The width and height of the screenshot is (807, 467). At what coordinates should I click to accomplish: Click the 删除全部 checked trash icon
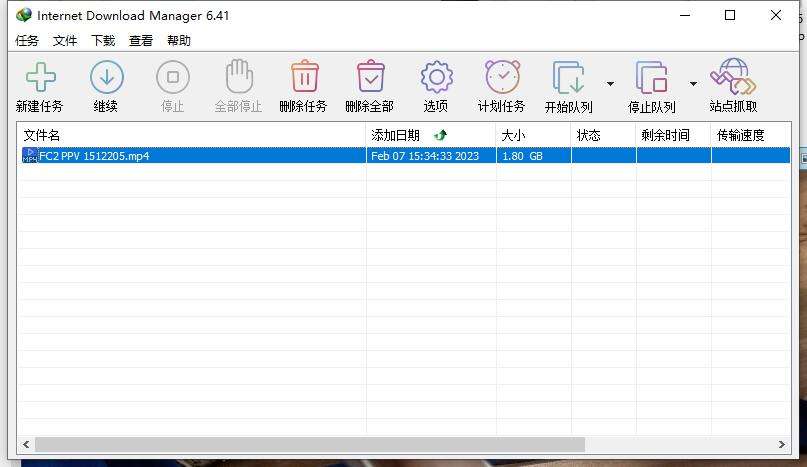tap(371, 76)
